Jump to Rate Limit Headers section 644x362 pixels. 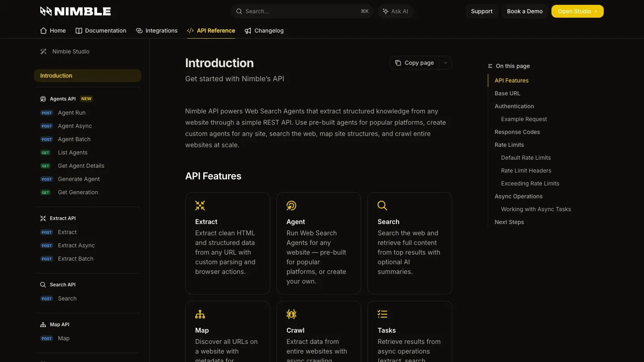pyautogui.click(x=526, y=171)
